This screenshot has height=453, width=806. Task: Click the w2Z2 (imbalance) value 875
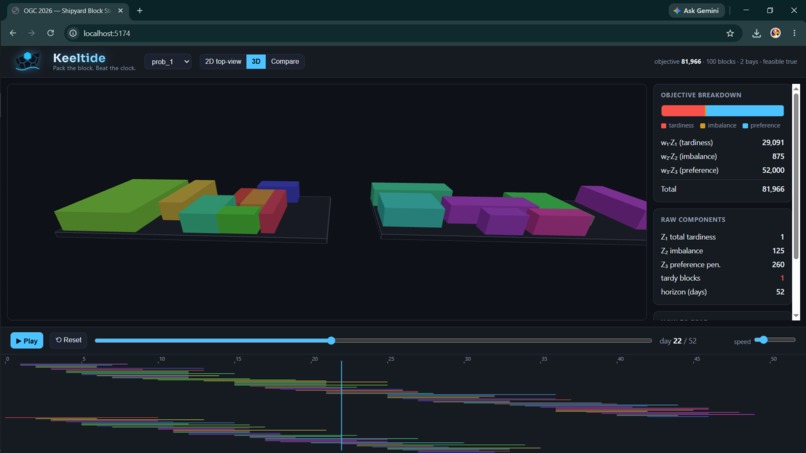click(778, 156)
